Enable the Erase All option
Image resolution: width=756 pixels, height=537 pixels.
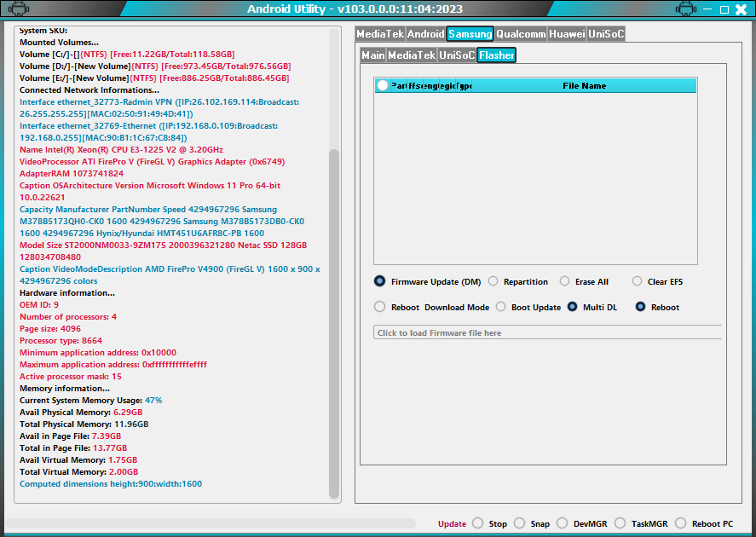[564, 281]
